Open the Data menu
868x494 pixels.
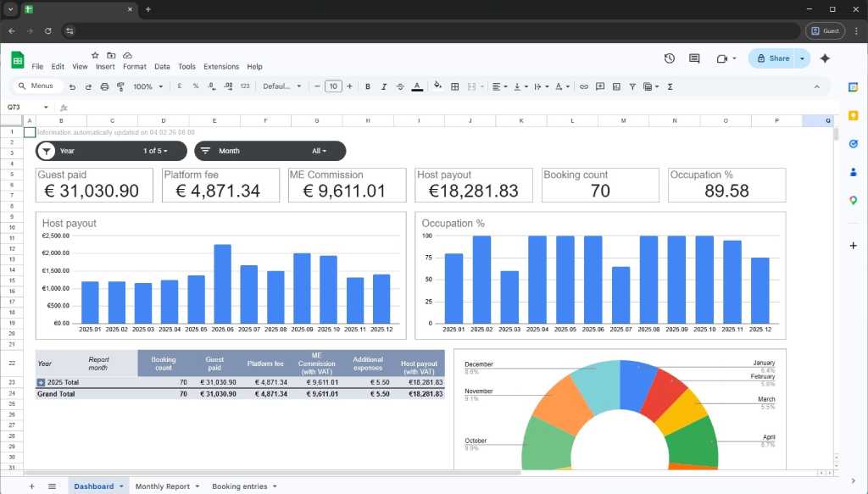pos(162,66)
